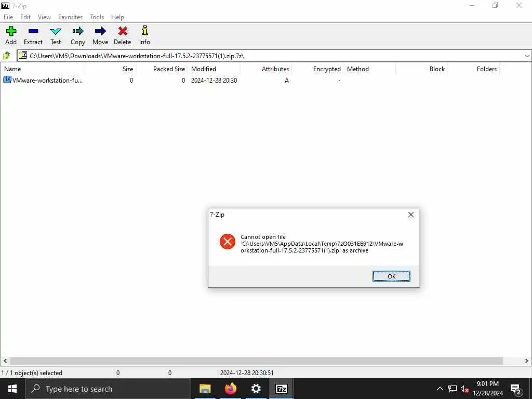Open the Favorites menu
The height and width of the screenshot is (399, 532).
(70, 17)
